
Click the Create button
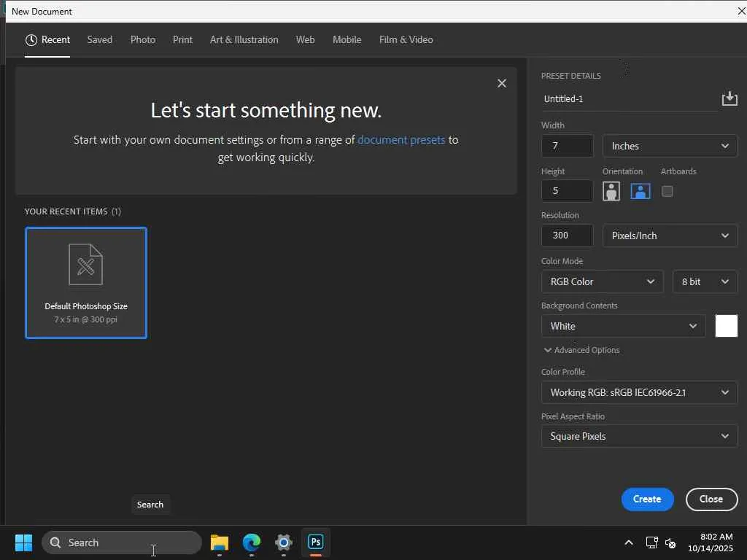pos(647,499)
